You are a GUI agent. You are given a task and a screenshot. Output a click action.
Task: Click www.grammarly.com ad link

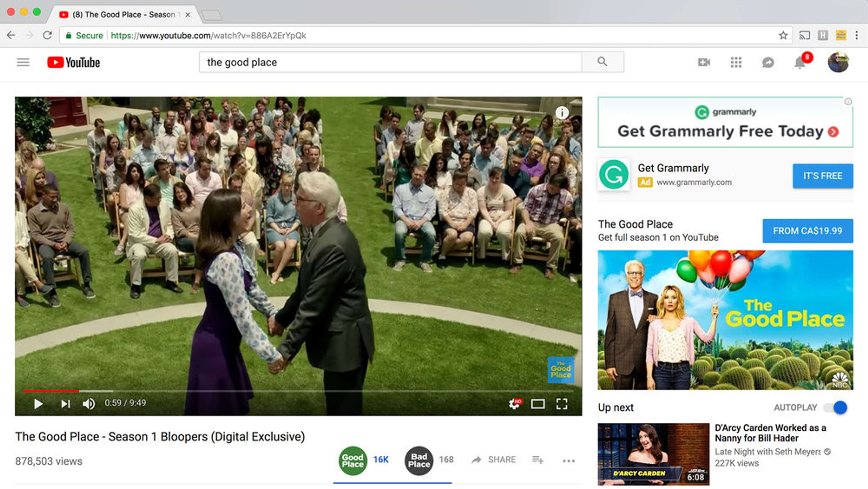coord(694,182)
